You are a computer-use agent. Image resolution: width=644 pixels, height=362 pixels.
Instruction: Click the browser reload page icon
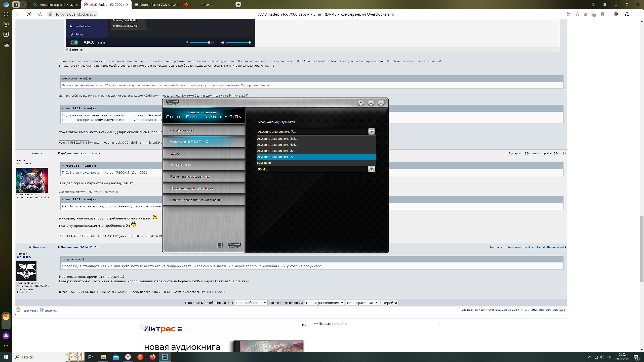(40, 14)
